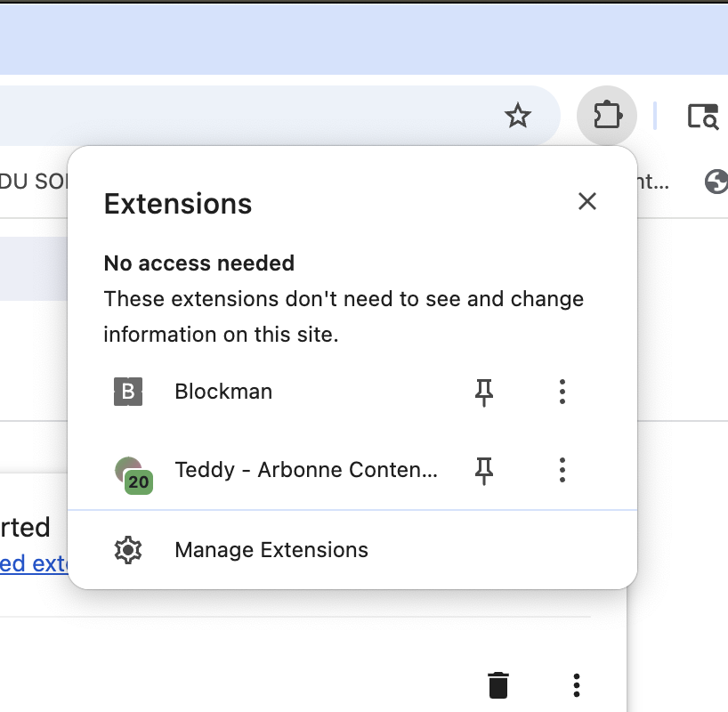Bookmark this page with the star icon
This screenshot has height=712, width=728.
pos(517,116)
